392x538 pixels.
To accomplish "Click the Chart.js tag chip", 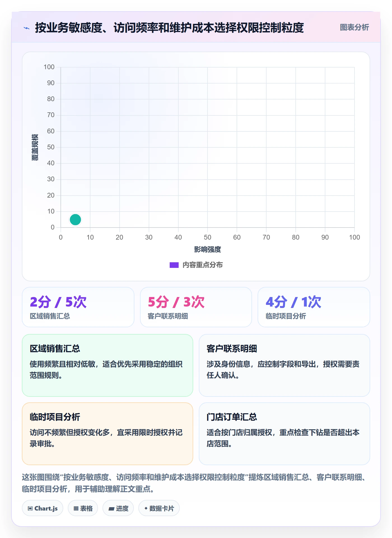I will click(43, 508).
